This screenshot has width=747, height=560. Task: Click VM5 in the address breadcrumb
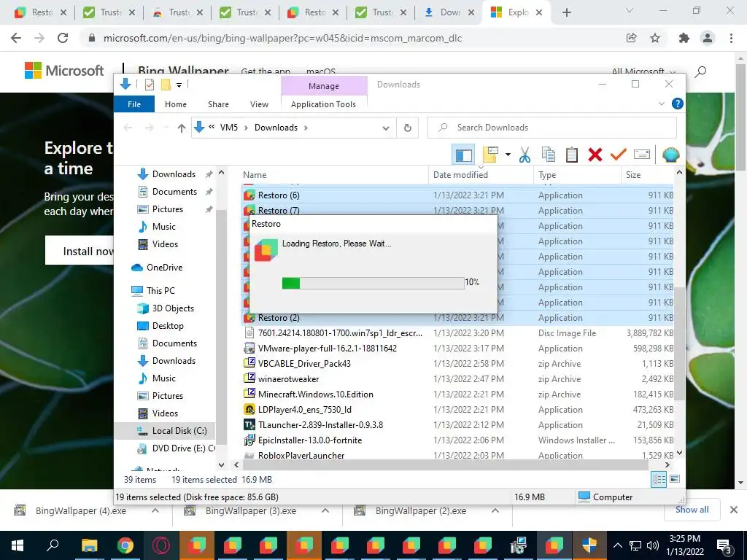pos(228,128)
